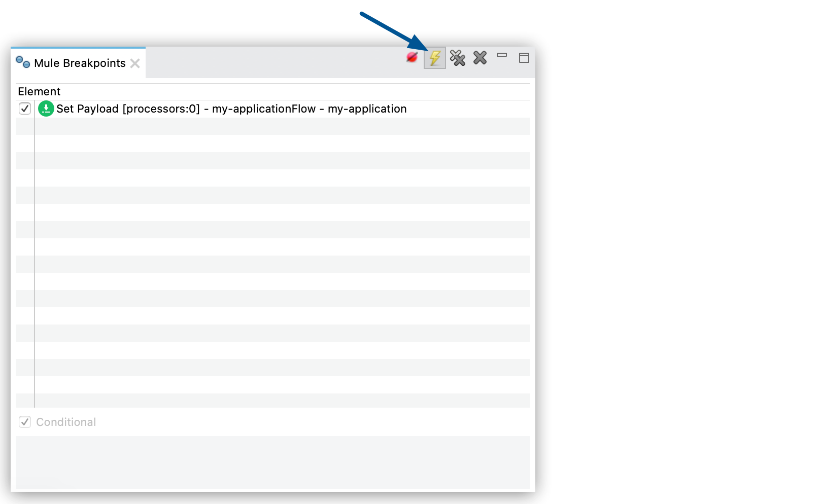822x504 pixels.
Task: Click the Element column header
Action: tap(39, 91)
